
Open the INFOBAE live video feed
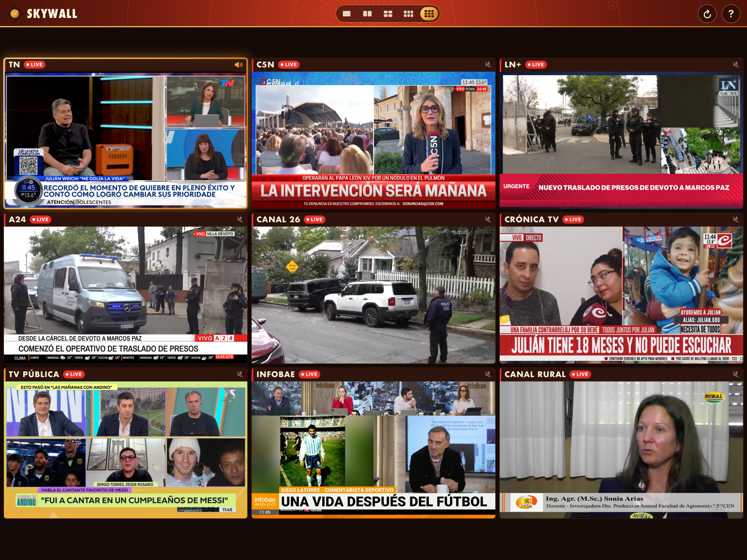point(373,450)
